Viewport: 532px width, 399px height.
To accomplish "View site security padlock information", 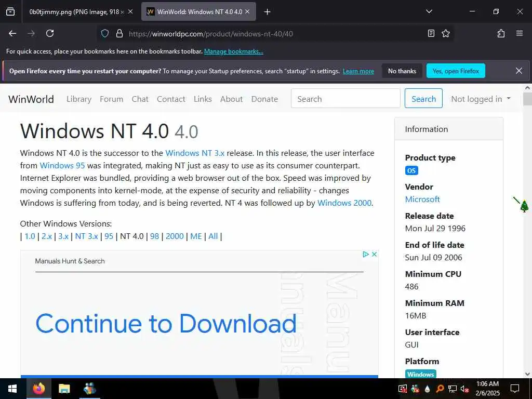I will [119, 33].
